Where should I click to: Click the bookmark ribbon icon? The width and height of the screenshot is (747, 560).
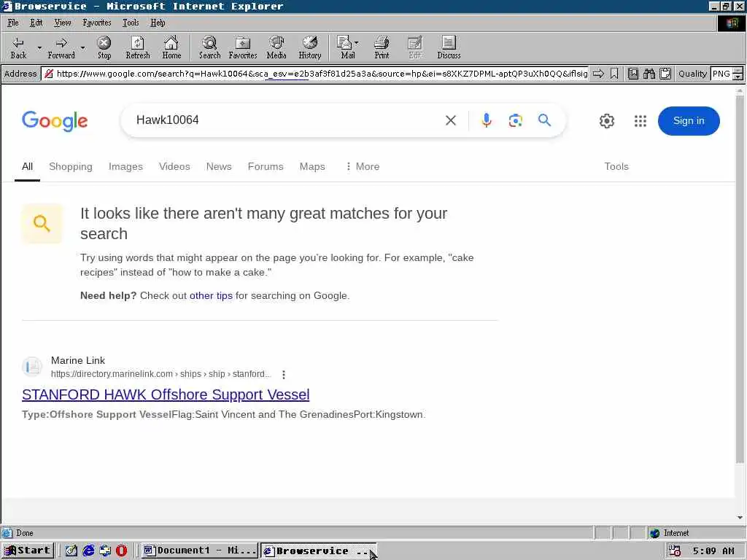click(614, 74)
